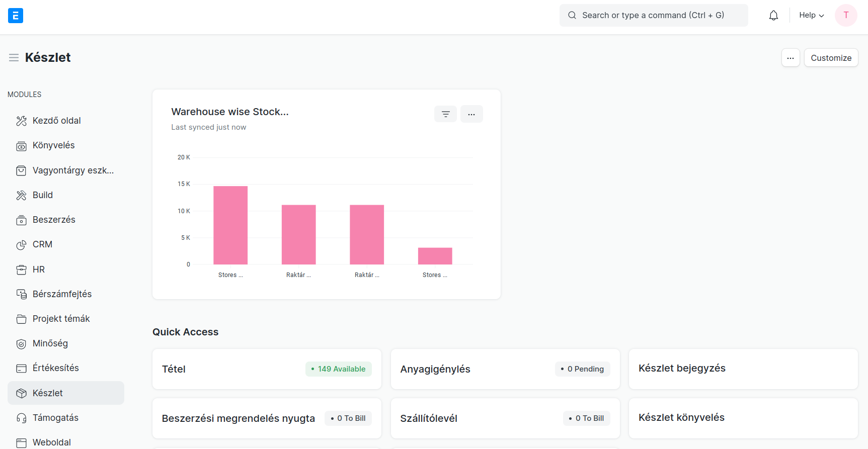Click the Customize button
The image size is (868, 449).
831,58
